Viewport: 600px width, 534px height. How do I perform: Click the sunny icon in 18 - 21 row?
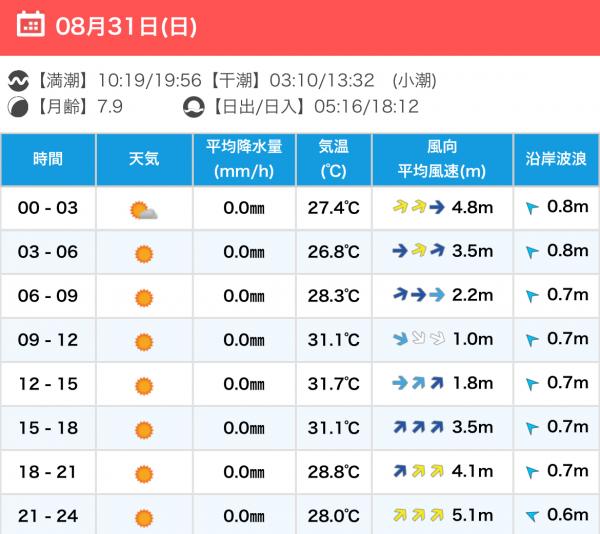click(x=144, y=474)
